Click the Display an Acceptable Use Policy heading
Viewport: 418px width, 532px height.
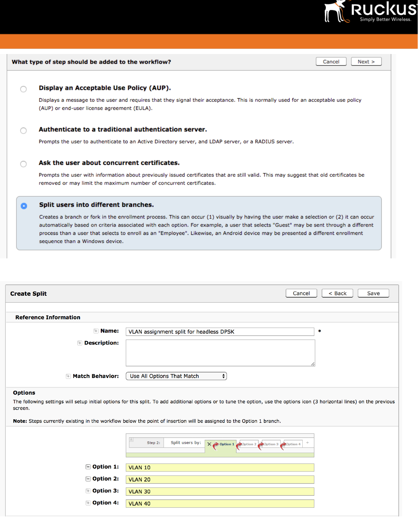[x=105, y=88]
